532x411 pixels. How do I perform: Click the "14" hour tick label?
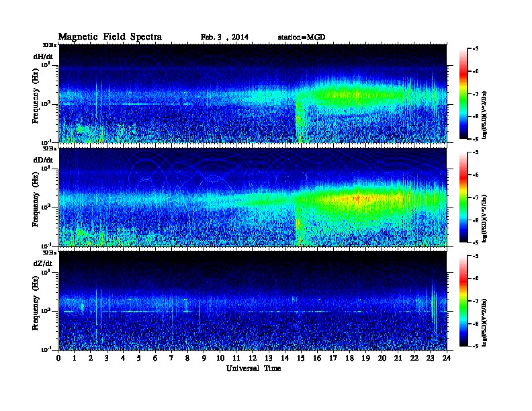click(x=285, y=359)
